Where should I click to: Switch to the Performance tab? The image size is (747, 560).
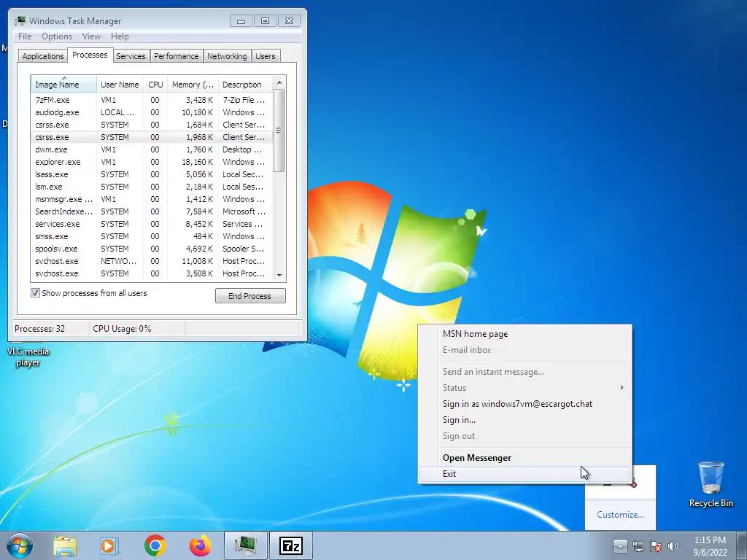(x=176, y=56)
